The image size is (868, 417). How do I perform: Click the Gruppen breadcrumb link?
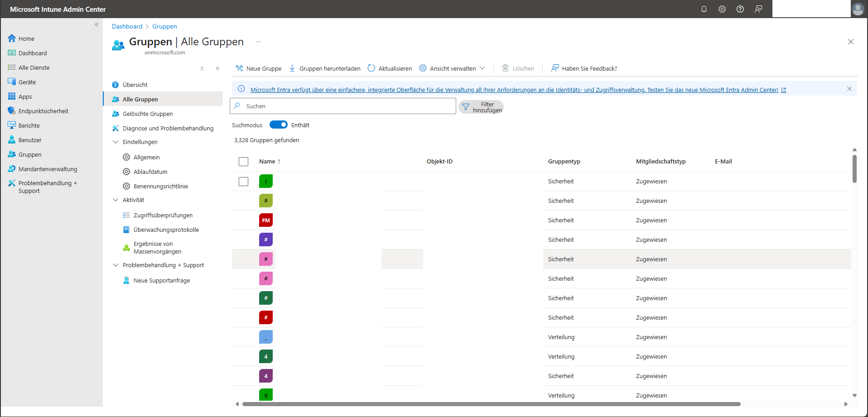164,26
